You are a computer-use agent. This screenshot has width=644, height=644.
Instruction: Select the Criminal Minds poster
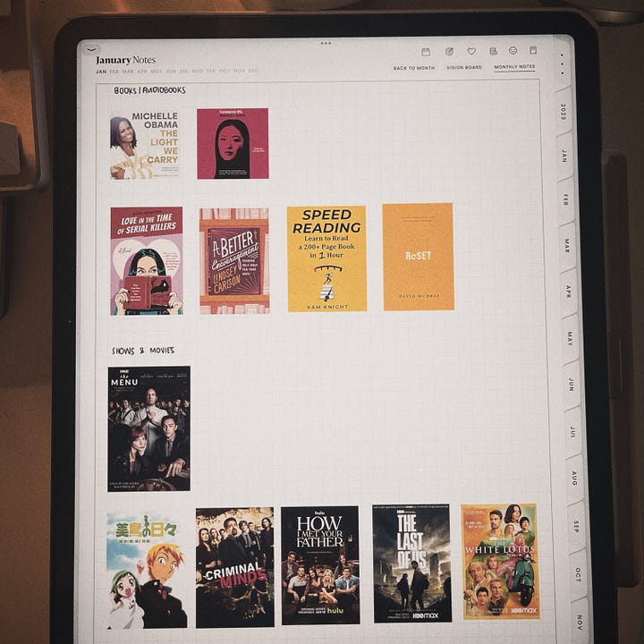[235, 567]
